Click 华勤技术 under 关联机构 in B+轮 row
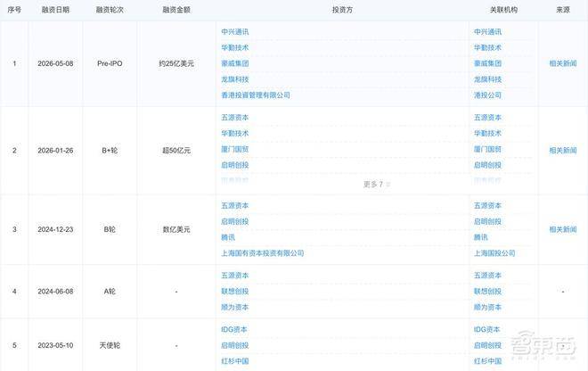Screen dimensions: 588x371 pos(487,133)
